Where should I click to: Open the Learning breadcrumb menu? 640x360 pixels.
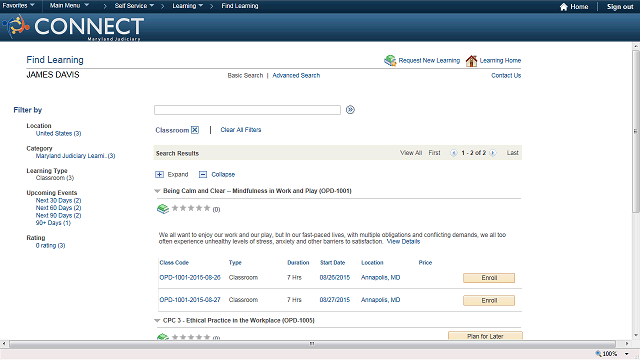click(187, 6)
